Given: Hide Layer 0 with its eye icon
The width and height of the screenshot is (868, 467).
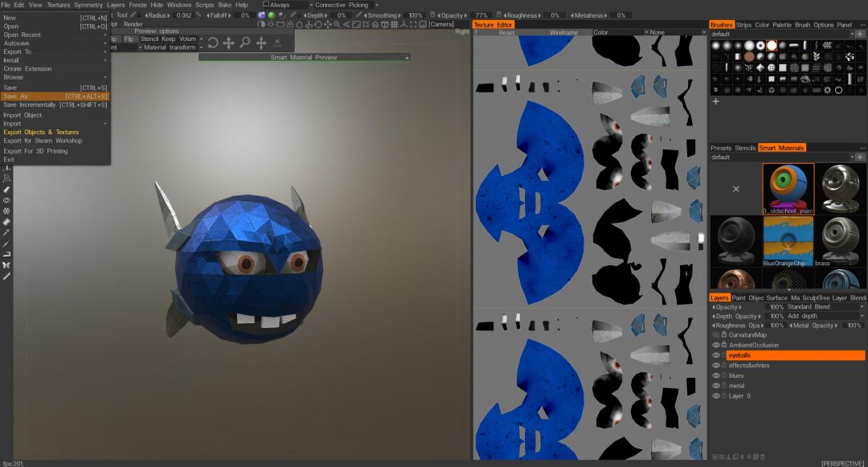Looking at the screenshot, I should [716, 395].
